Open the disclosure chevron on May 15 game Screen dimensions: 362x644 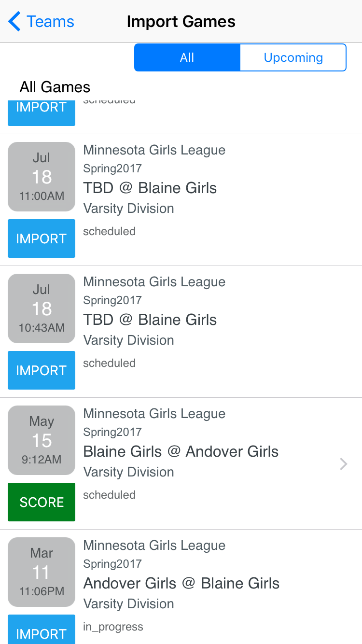(343, 464)
